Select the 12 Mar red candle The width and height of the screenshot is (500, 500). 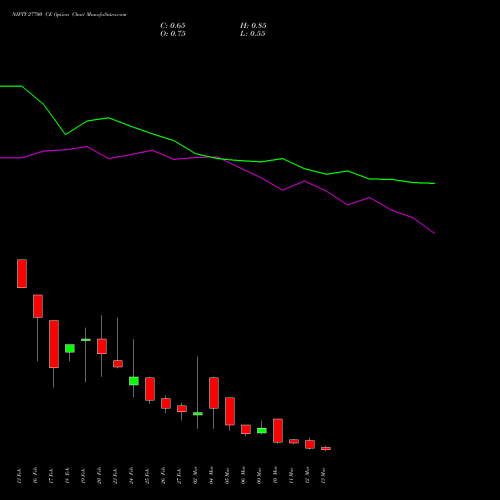coord(310,444)
